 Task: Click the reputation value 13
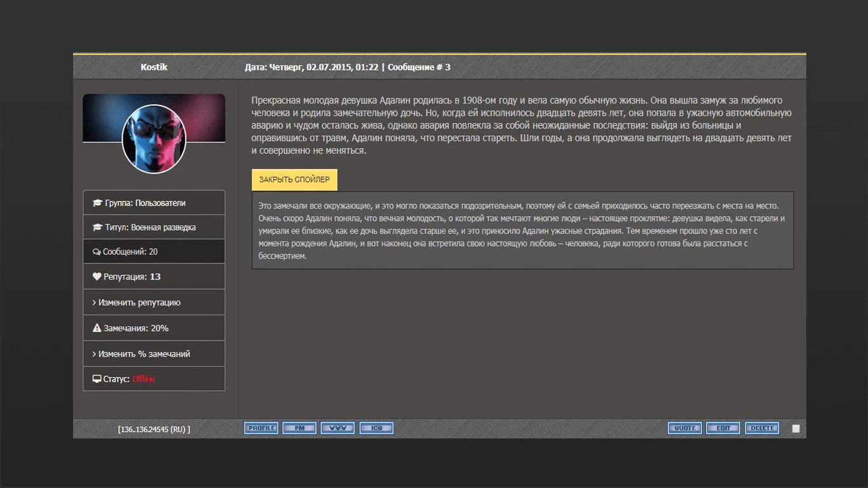tap(155, 277)
